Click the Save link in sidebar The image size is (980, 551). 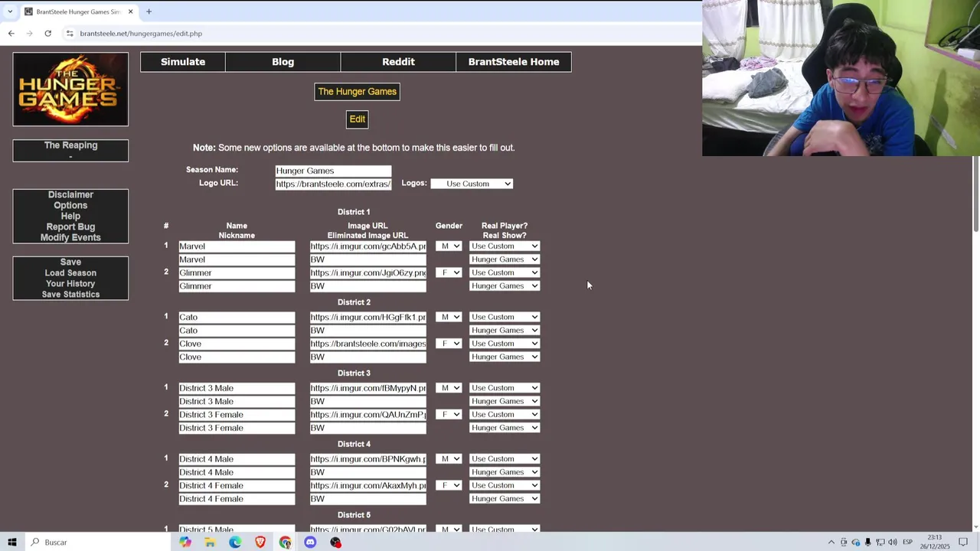pos(70,262)
